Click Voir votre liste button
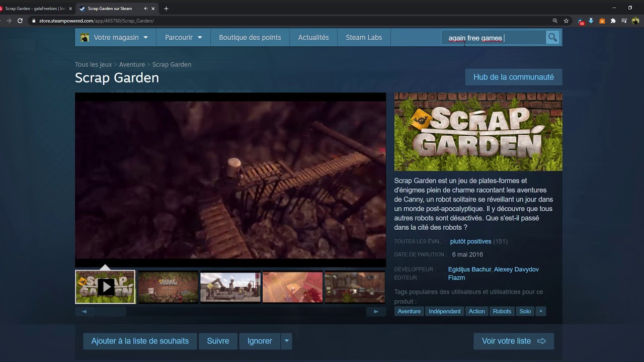Image resolution: width=644 pixels, height=362 pixels. 514,341
